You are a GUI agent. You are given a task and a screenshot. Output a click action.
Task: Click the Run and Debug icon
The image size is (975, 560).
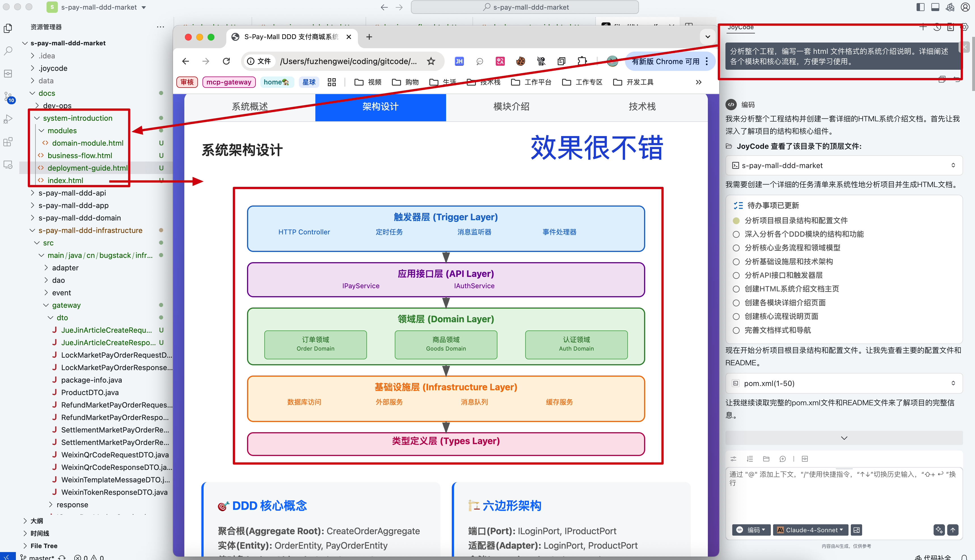coord(8,119)
